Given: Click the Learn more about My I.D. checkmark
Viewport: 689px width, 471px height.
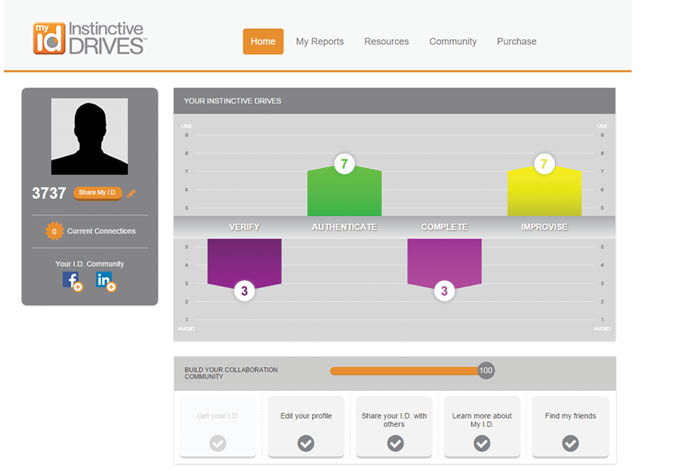Looking at the screenshot, I should tap(482, 443).
